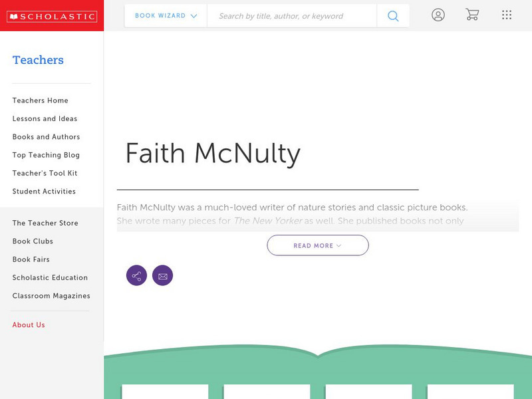Click the READ MORE chevron arrow
The height and width of the screenshot is (399, 532).
tap(339, 245)
